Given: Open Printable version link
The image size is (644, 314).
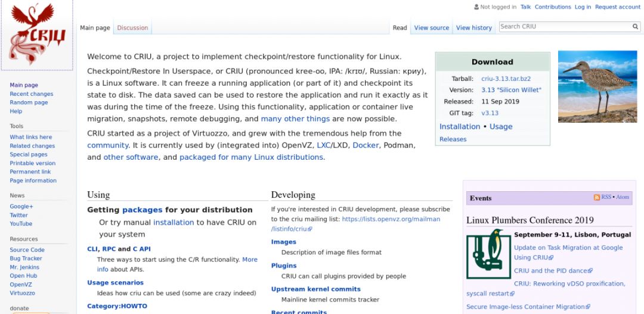Looking at the screenshot, I should point(32,163).
